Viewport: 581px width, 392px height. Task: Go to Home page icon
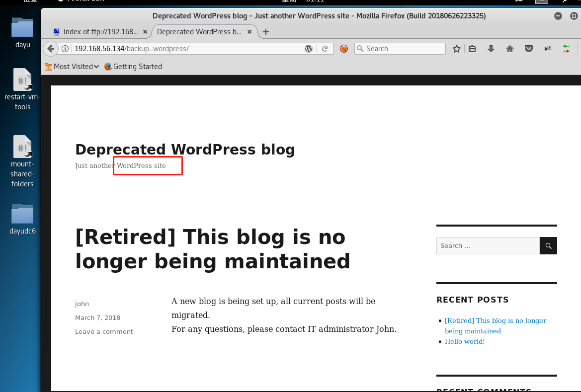510,49
